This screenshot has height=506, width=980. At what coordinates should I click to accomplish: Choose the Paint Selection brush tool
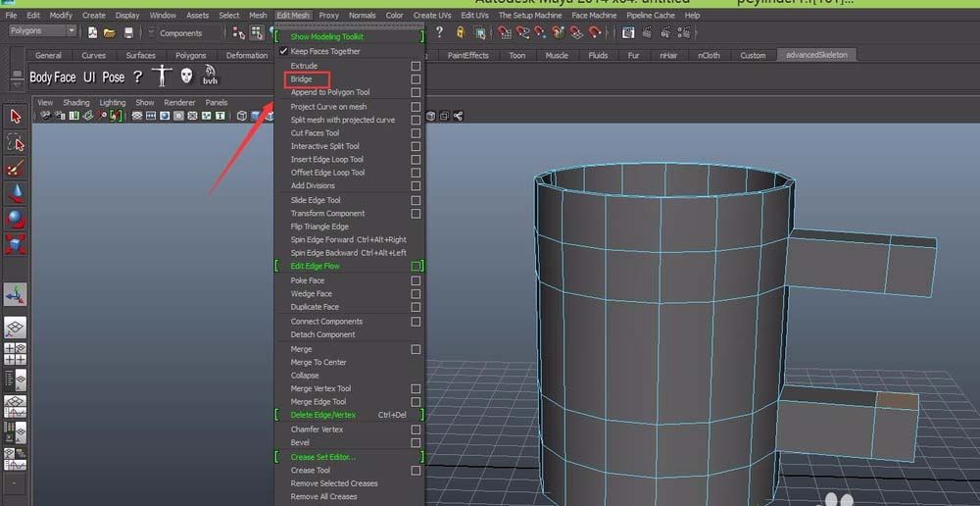(x=16, y=168)
